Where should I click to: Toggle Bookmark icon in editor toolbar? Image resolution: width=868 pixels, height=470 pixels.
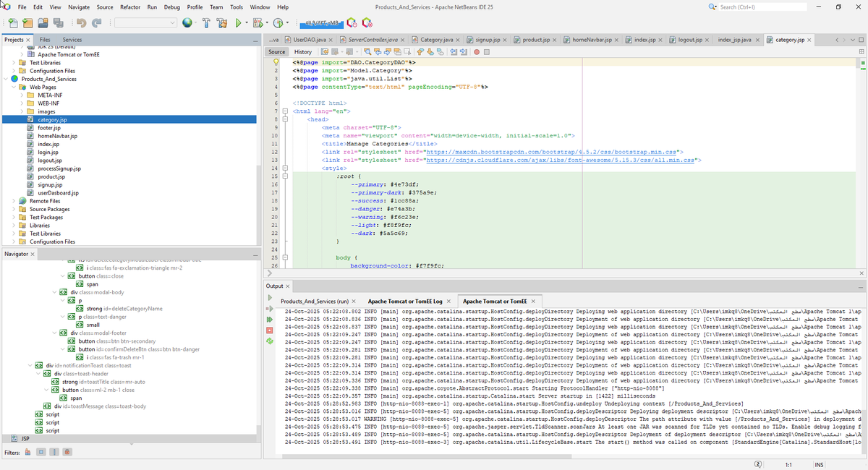441,52
